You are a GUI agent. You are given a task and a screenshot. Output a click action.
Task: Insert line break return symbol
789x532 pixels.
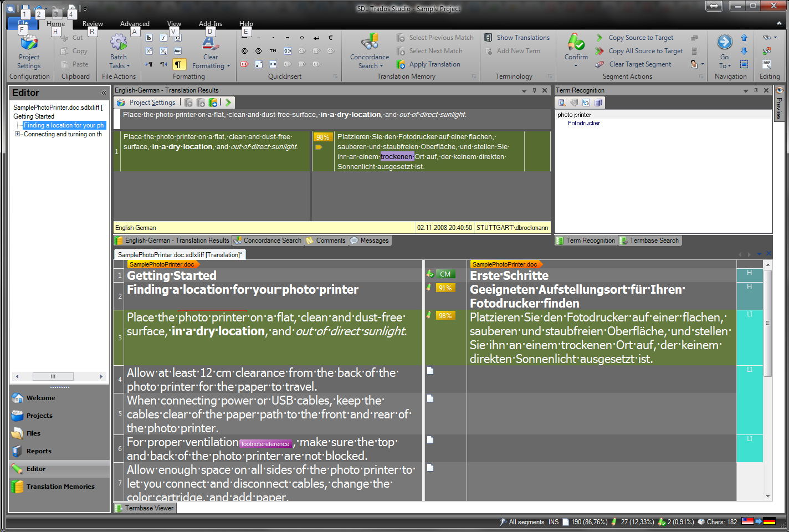316,38
